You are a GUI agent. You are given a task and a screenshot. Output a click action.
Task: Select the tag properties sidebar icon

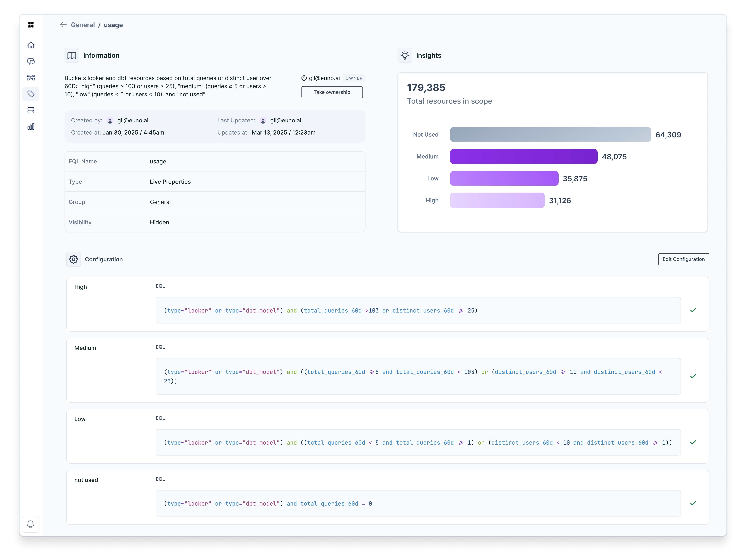coord(31,94)
